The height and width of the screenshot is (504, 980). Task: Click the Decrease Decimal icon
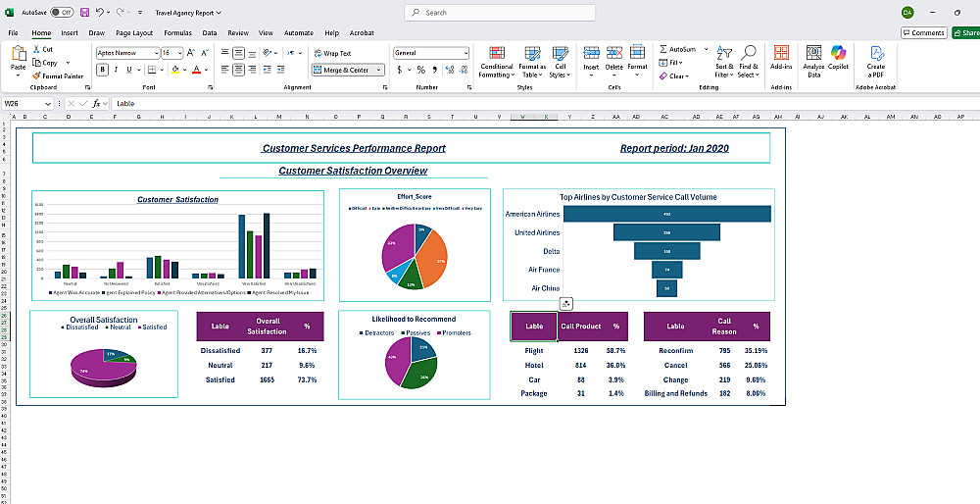point(464,70)
